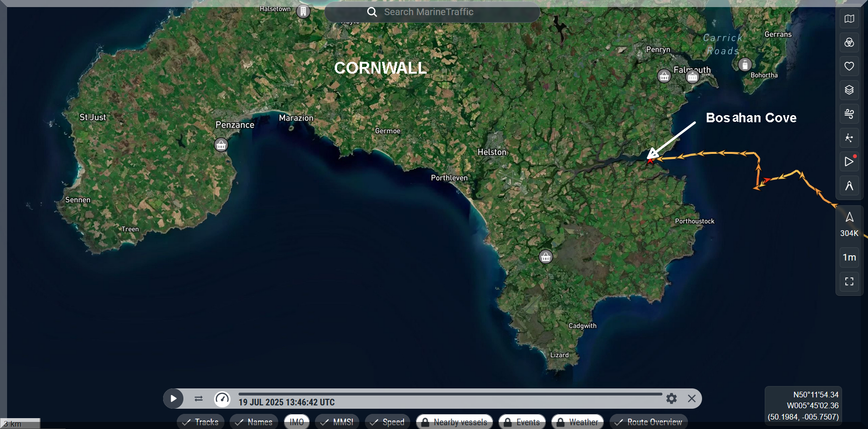
Task: Open the map view icon
Action: pyautogui.click(x=849, y=19)
